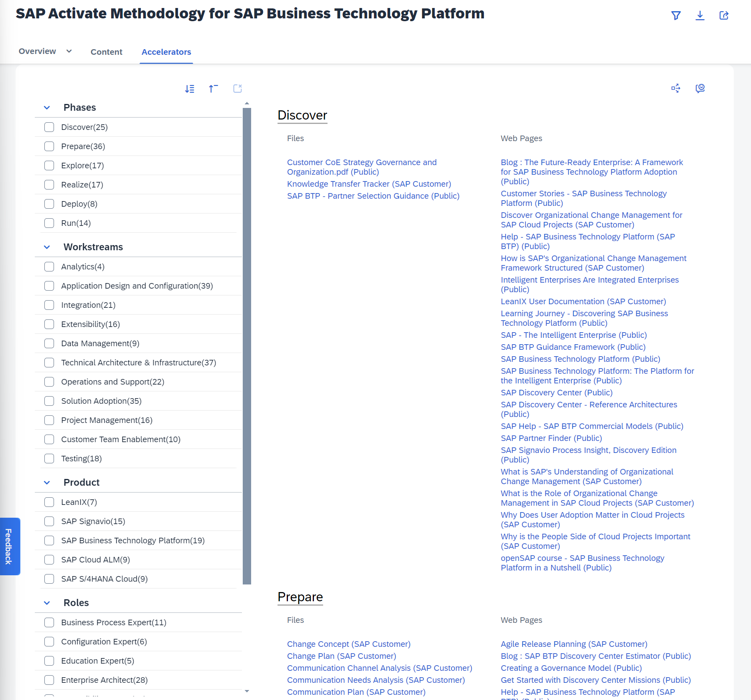The height and width of the screenshot is (700, 751).
Task: Open Agile Release Planning (SAP Customer) link
Action: 574,644
